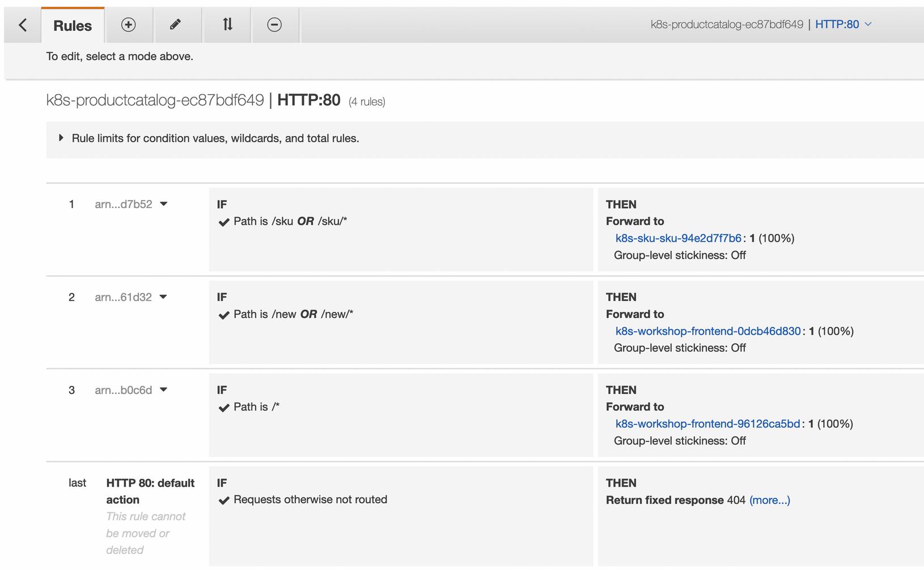Select the Rules tab
Image resolution: width=924 pixels, height=570 pixels.
click(73, 26)
